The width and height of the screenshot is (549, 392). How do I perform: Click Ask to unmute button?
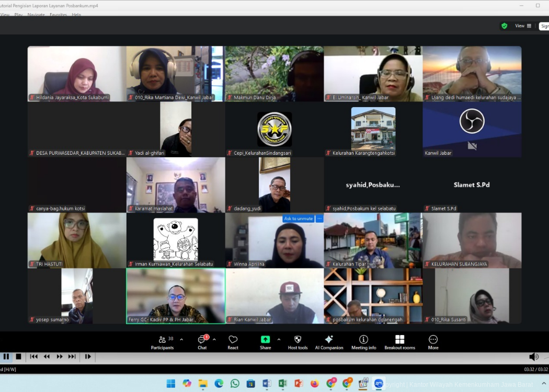point(298,218)
